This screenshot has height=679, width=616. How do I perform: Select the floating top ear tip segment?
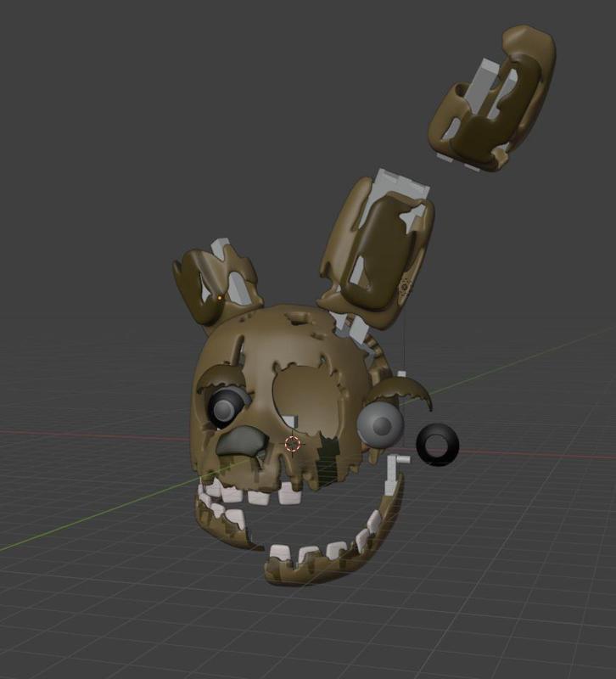pos(492,98)
